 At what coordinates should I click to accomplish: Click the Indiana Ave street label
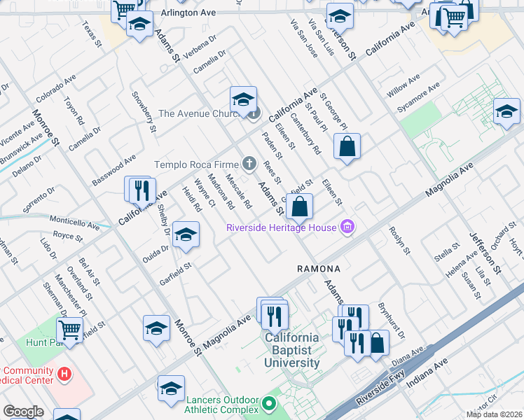(x=427, y=373)
